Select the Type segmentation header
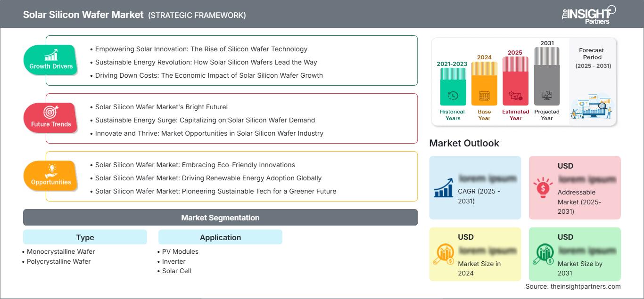The height and width of the screenshot is (299, 644). pyautogui.click(x=85, y=237)
